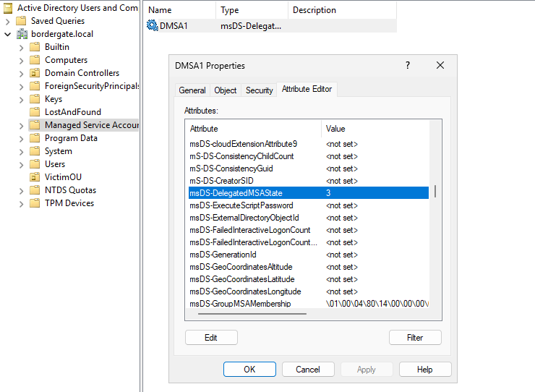The image size is (535, 392).
Task: Select the msDS-GroupMSAMembership attribute row
Action: click(x=240, y=304)
